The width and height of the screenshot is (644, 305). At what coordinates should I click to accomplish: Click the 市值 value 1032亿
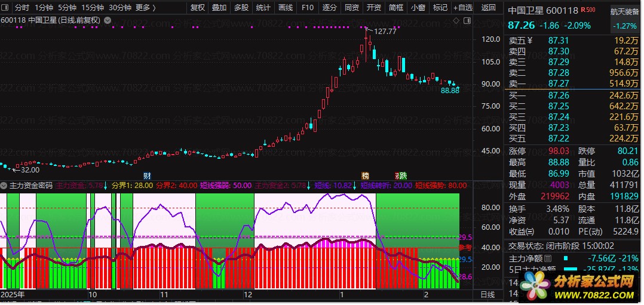(625, 174)
